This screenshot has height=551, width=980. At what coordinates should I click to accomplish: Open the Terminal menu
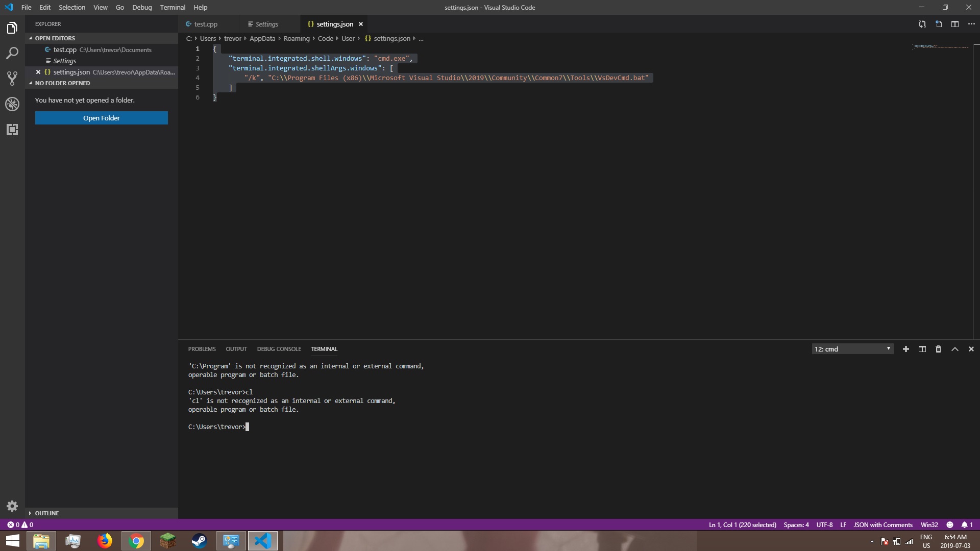(173, 7)
